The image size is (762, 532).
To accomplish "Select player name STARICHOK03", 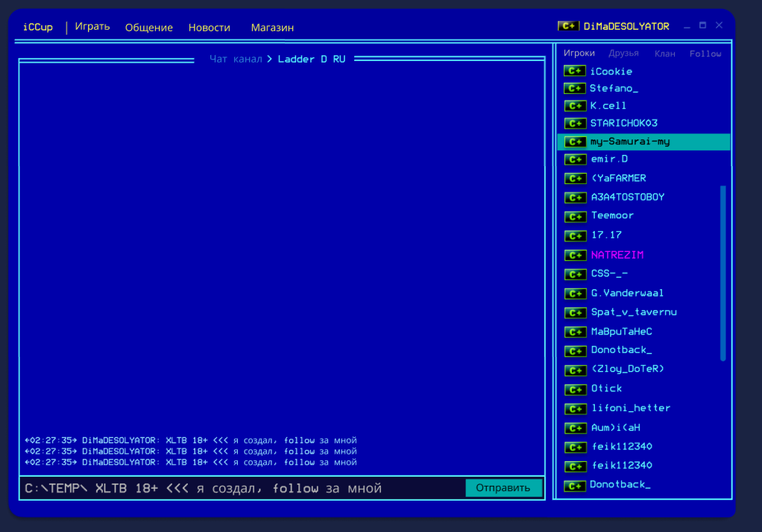I will [x=623, y=124].
